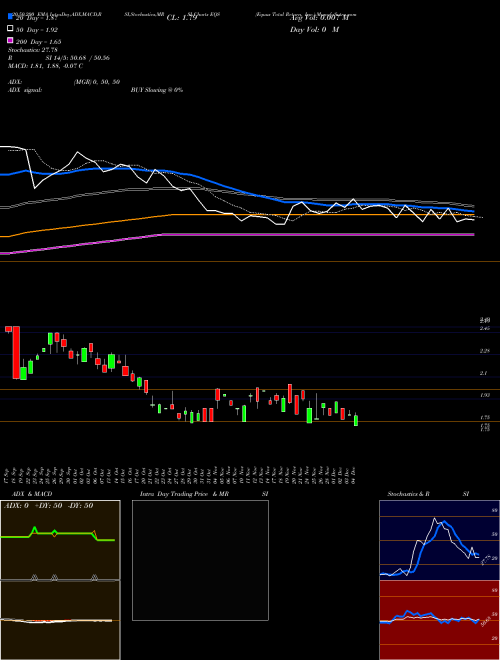Click the 'CL: 1.79' closing price label
The image size is (500, 660).
coord(182,18)
